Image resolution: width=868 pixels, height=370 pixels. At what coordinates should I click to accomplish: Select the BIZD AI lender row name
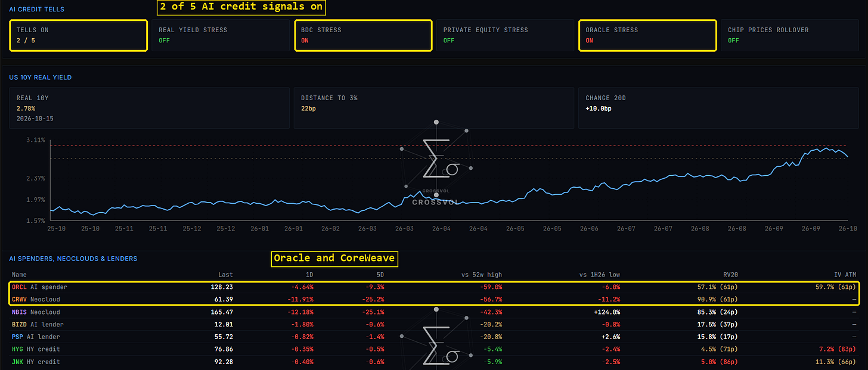pos(38,325)
